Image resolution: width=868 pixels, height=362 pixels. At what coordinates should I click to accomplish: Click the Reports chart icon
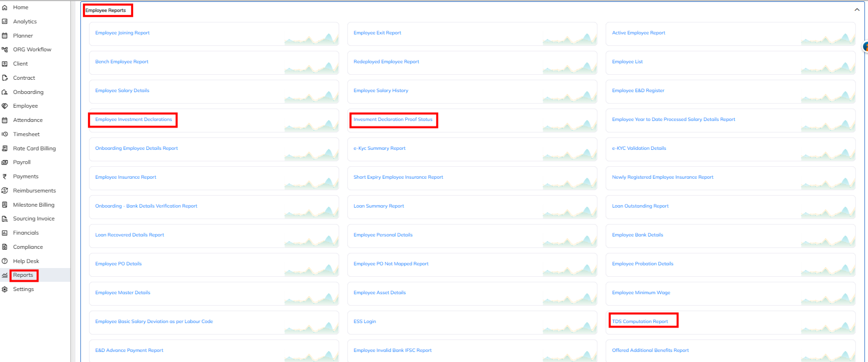point(5,275)
